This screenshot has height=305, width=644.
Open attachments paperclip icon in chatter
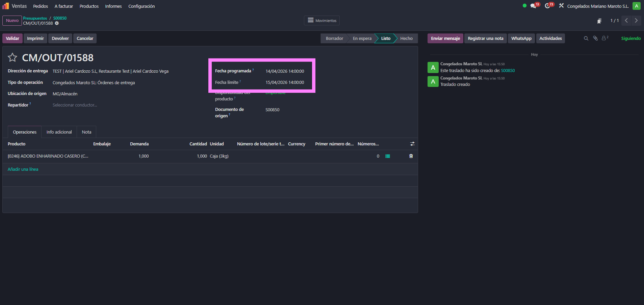[595, 39]
